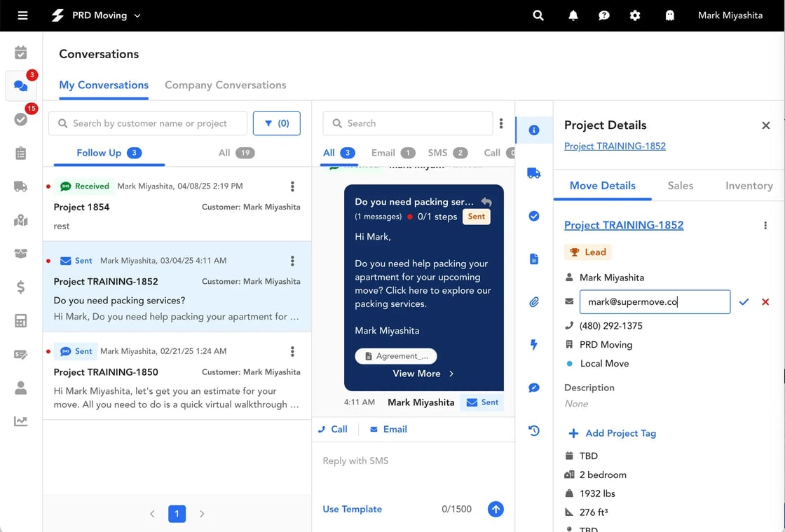This screenshot has height=532, width=785.
Task: Open tasks checkmark icon with 15 badge
Action: [x=20, y=119]
